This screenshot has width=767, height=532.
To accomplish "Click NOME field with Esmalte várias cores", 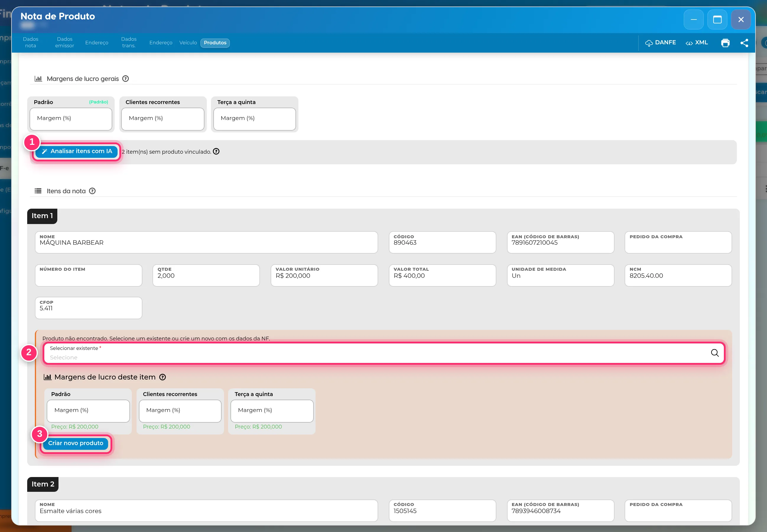I will coord(206,510).
